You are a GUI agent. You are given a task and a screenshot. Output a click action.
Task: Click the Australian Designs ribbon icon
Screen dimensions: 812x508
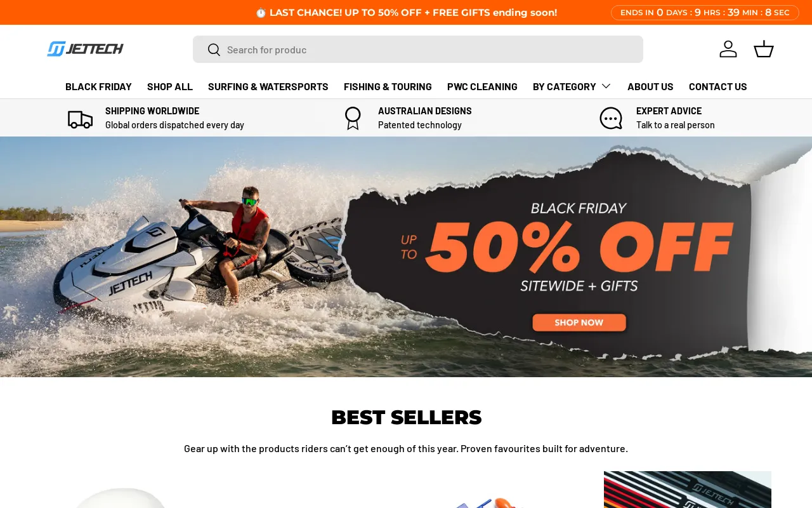tap(353, 118)
